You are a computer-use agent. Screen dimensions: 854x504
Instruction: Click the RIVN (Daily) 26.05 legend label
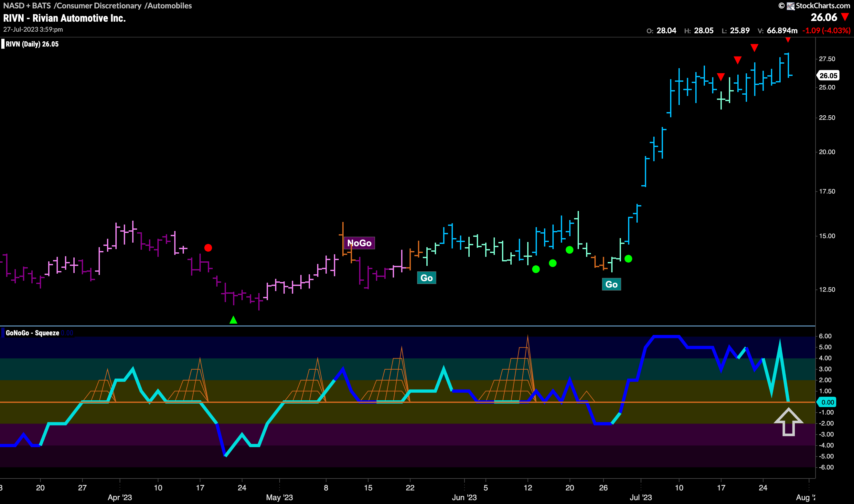click(x=32, y=44)
